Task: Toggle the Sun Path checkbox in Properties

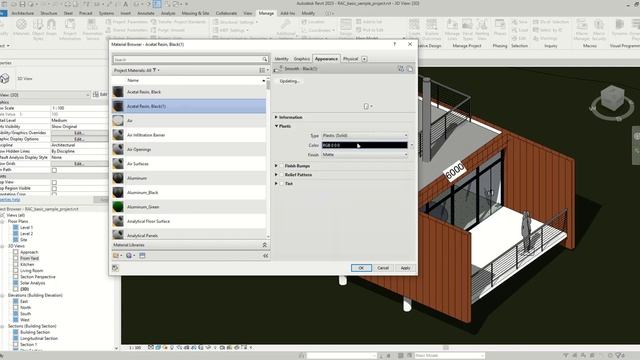Action: 54,170
